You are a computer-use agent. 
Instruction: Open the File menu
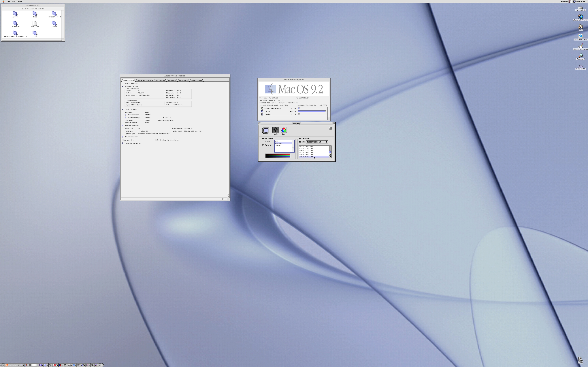pos(8,2)
